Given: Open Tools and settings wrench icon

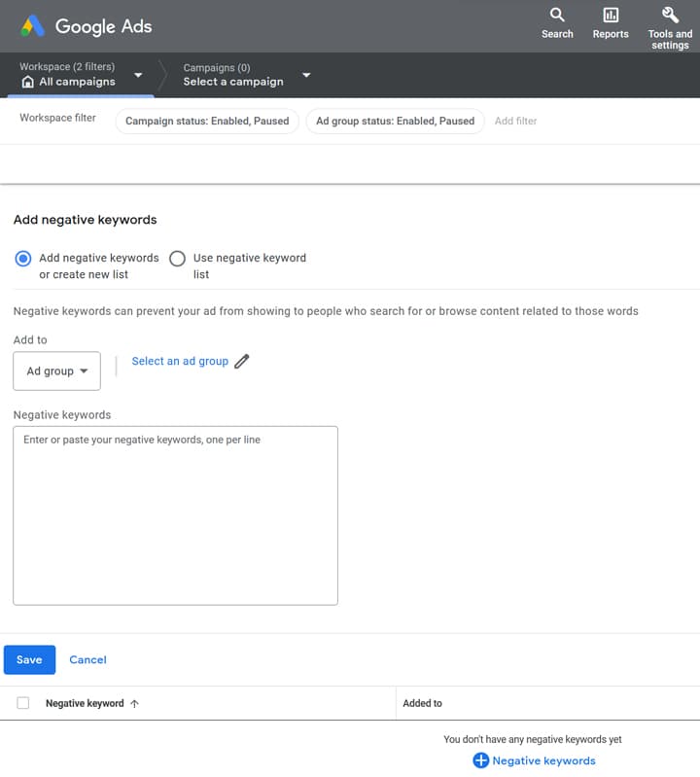Looking at the screenshot, I should (x=670, y=15).
